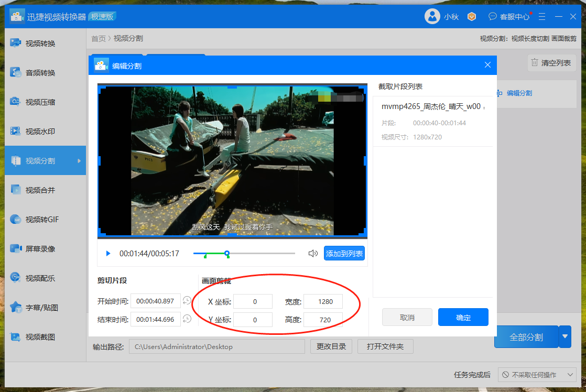Click clock icon beside 结束时间 field
The height and width of the screenshot is (392, 586).
pyautogui.click(x=187, y=319)
